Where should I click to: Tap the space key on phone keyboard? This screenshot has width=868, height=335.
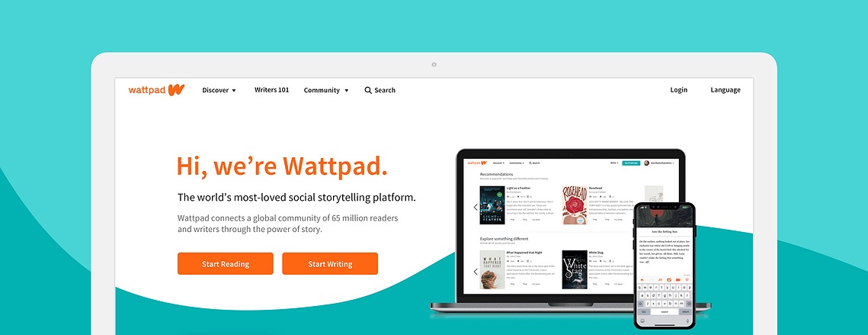tap(663, 311)
